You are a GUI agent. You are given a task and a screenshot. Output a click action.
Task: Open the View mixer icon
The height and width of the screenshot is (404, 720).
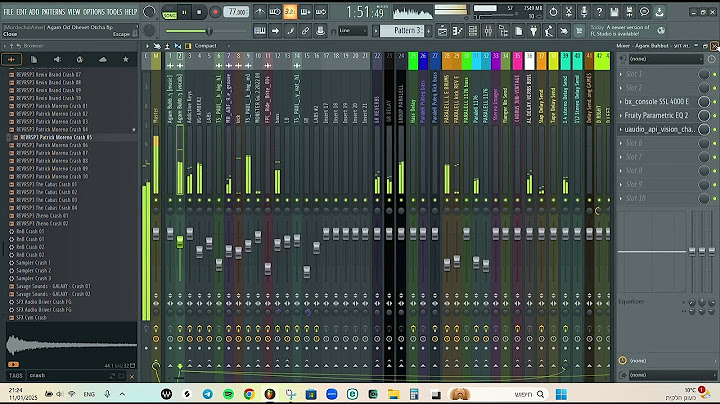tap(488, 31)
